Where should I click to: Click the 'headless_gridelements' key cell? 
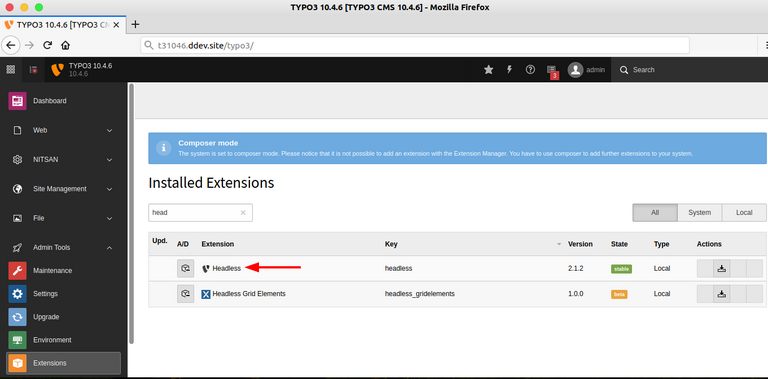click(420, 294)
